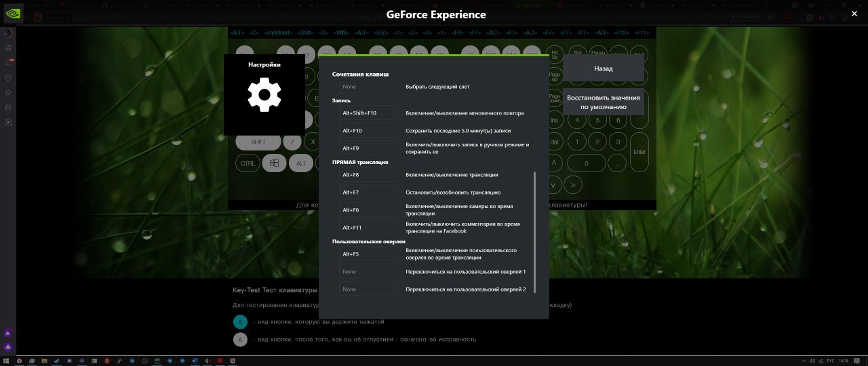Screen dimensions: 868x366
Task: Click the gray A released-key sample circle
Action: [240, 340]
